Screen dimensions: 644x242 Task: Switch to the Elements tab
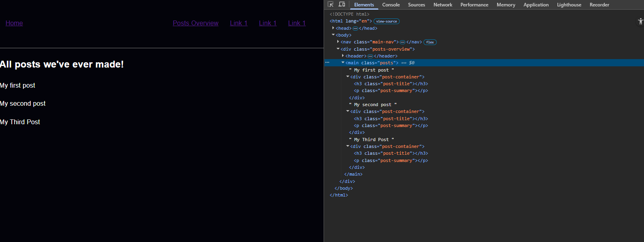coord(364,5)
